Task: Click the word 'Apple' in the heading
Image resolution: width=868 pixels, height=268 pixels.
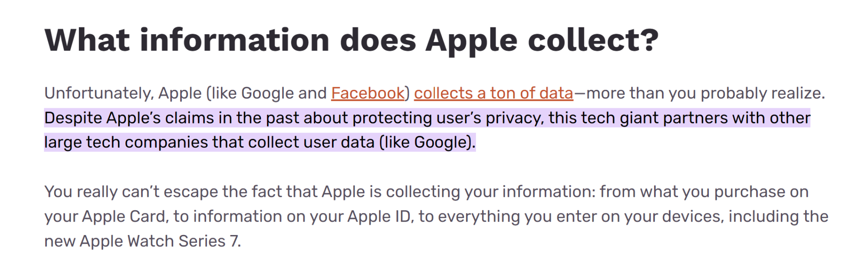Action: tap(471, 41)
